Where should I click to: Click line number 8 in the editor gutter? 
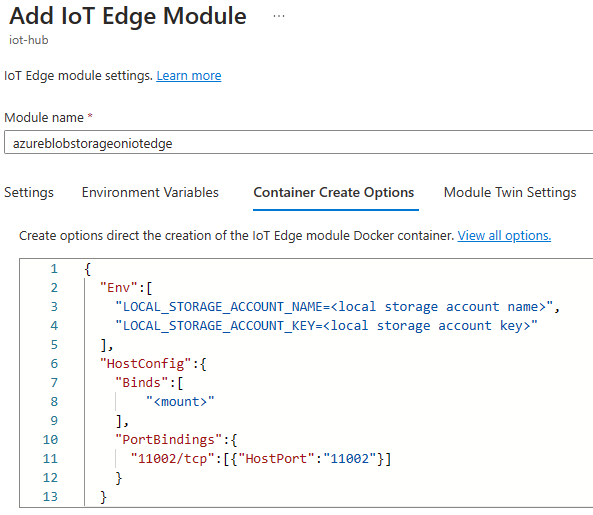pos(54,402)
